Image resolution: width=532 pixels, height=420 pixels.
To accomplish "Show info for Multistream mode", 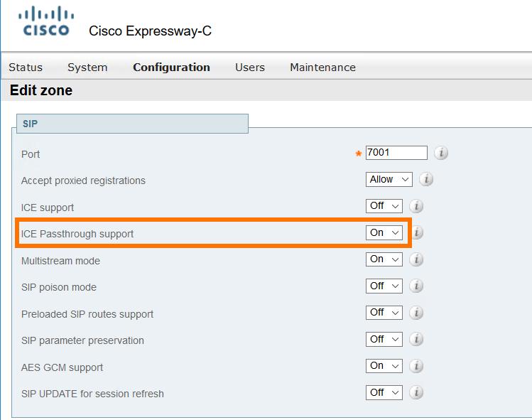I will click(x=416, y=259).
